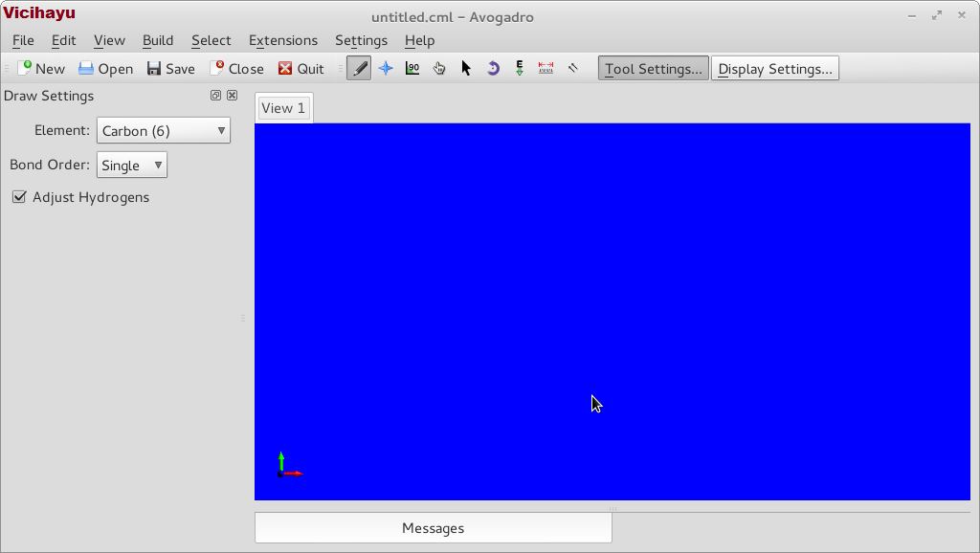The height and width of the screenshot is (553, 980).
Task: Select the Manipulate hand tool
Action: click(x=439, y=68)
